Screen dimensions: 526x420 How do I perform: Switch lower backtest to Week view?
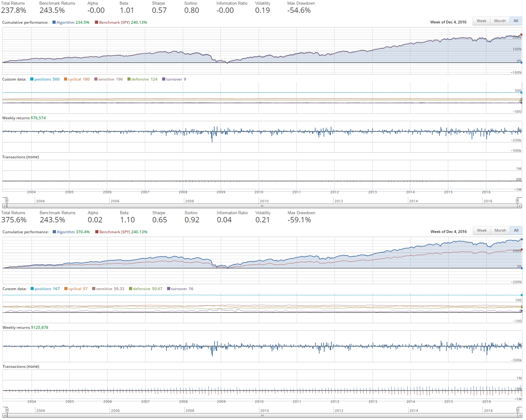481,230
